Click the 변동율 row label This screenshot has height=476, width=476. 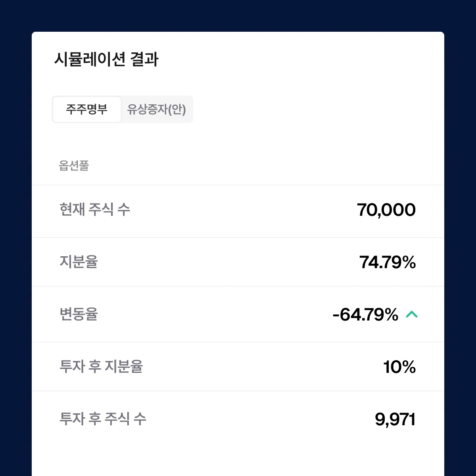tap(79, 315)
